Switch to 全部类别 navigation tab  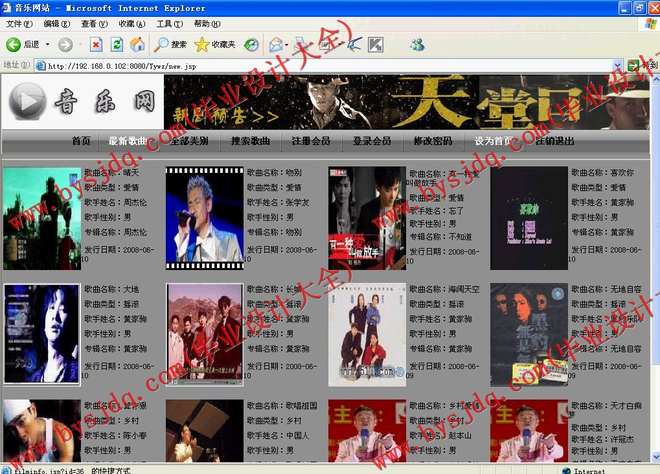[x=188, y=141]
